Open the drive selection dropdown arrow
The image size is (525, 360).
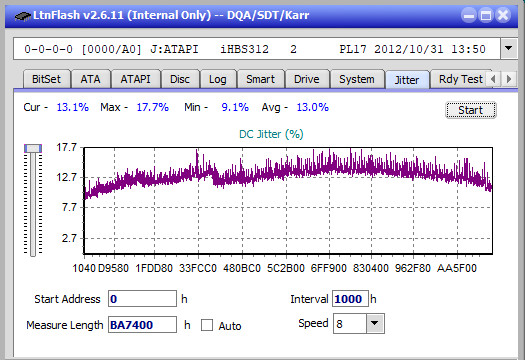508,49
